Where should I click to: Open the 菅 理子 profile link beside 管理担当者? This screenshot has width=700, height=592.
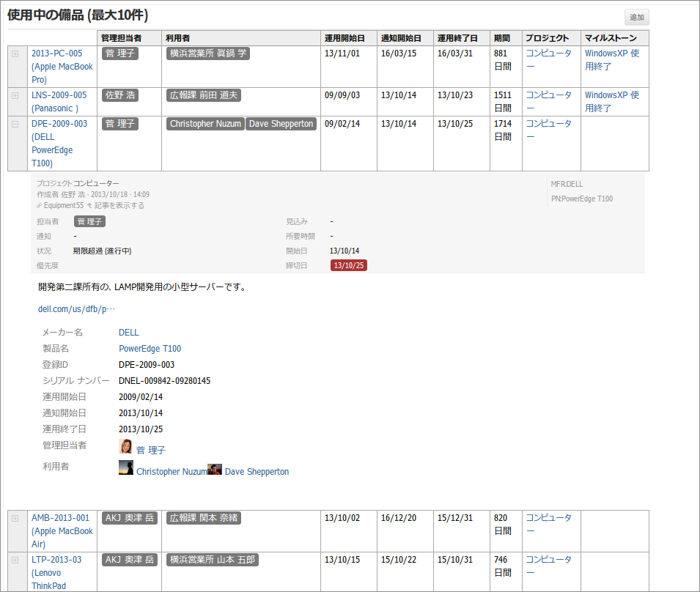[150, 451]
